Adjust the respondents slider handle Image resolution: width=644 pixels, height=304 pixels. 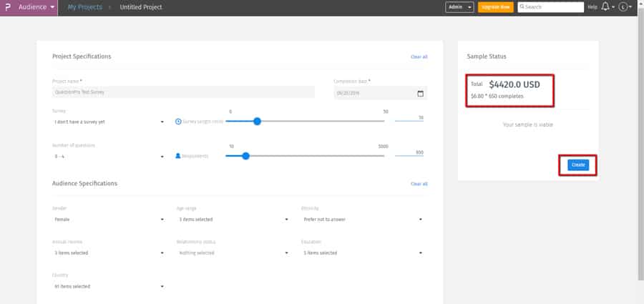[245, 156]
